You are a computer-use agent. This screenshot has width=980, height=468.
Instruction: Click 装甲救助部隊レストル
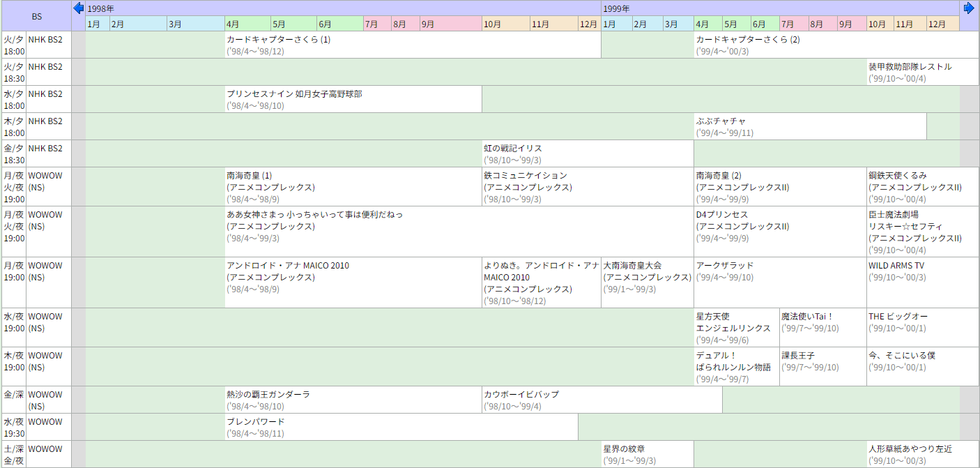(910, 67)
